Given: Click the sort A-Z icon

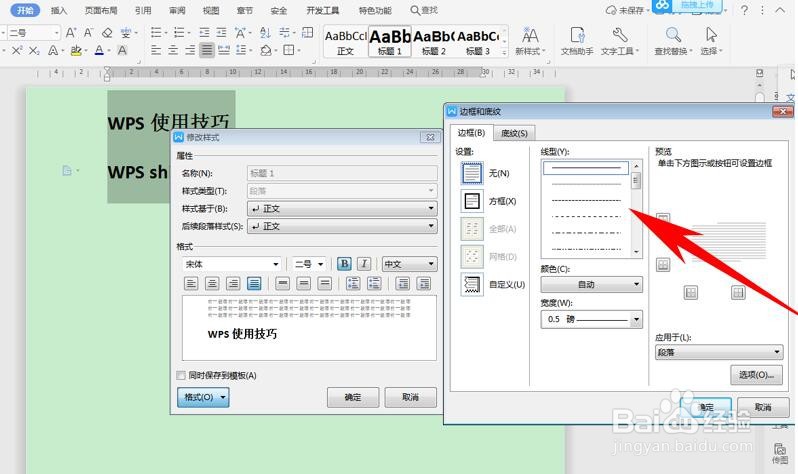Looking at the screenshot, I should [x=265, y=33].
